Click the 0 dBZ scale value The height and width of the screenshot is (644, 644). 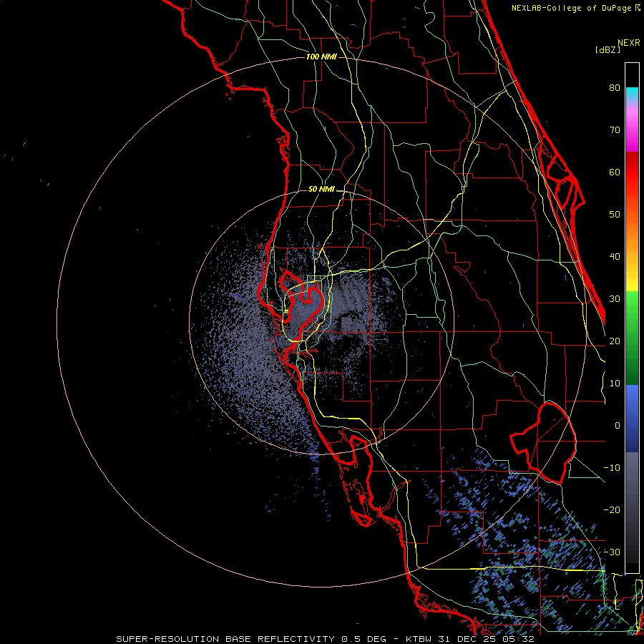coord(618,426)
